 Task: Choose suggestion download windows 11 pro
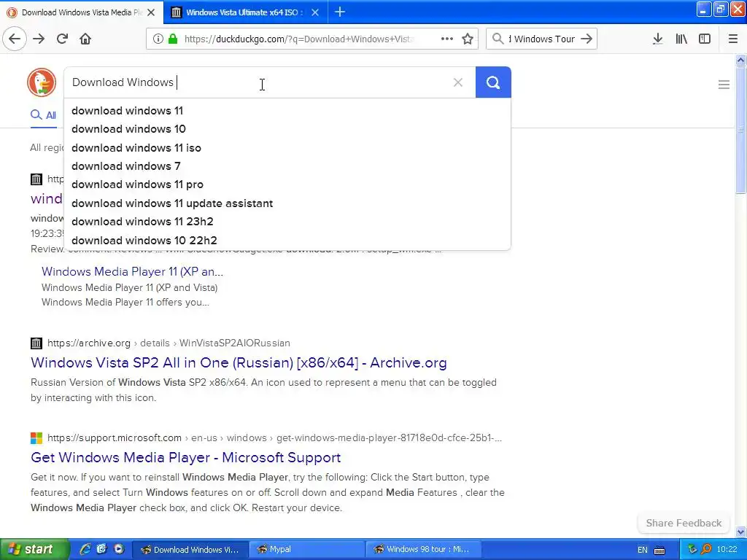[287, 184]
